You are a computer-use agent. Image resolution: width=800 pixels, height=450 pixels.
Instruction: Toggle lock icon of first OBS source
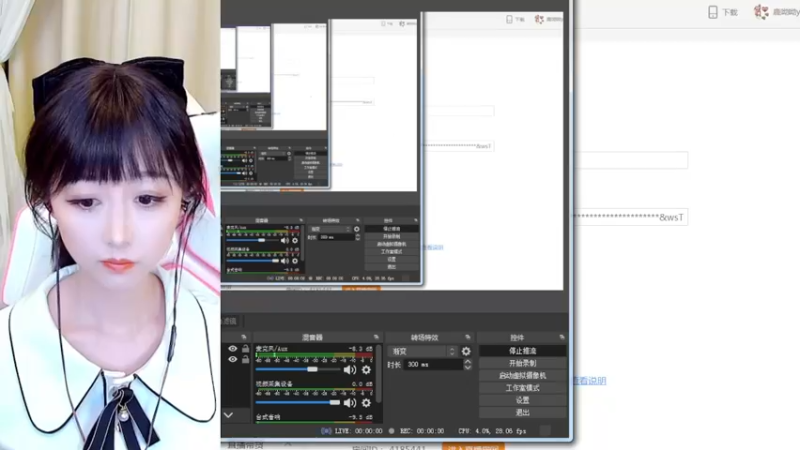click(x=245, y=349)
